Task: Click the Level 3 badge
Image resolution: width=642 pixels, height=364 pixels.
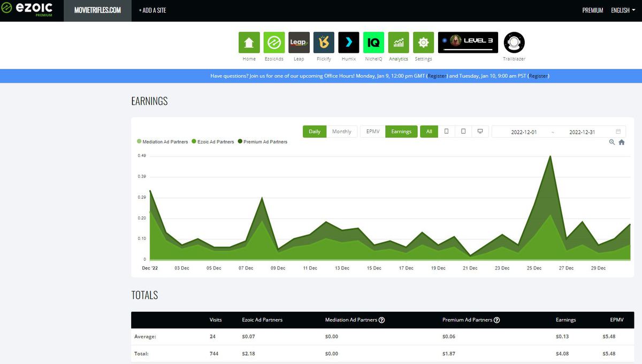Action: [x=468, y=42]
